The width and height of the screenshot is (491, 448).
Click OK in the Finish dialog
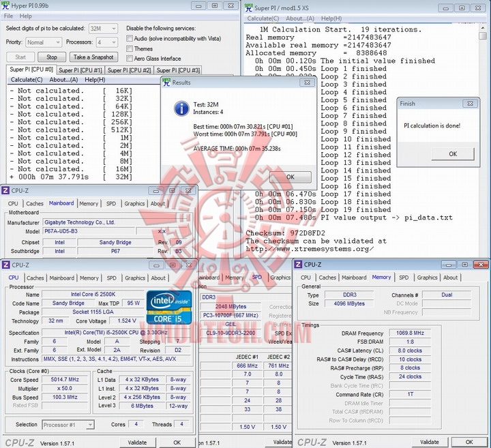coord(453,153)
